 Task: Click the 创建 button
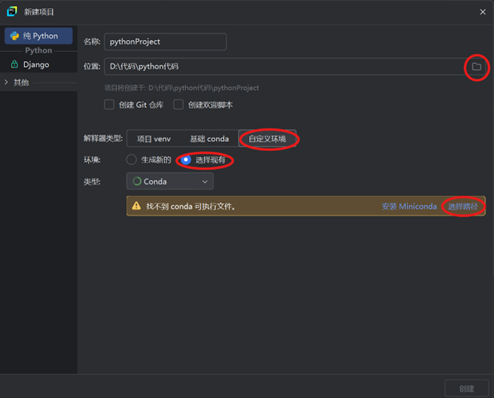(x=466, y=389)
